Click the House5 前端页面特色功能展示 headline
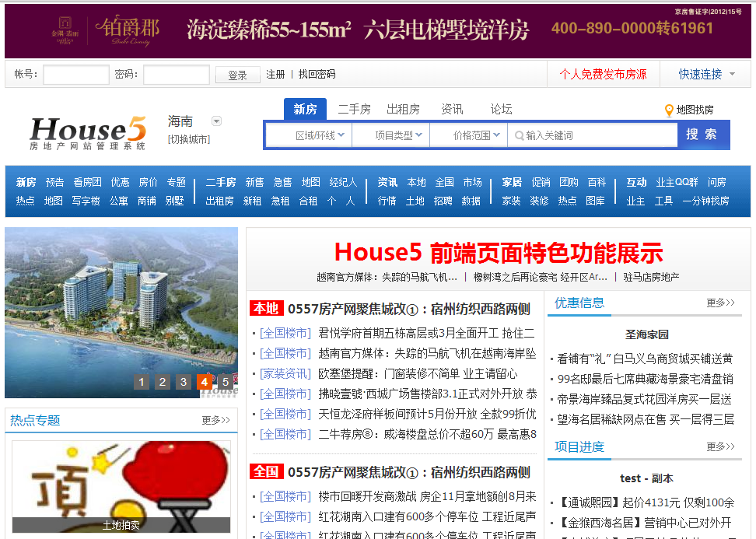This screenshot has width=756, height=539. pos(499,253)
